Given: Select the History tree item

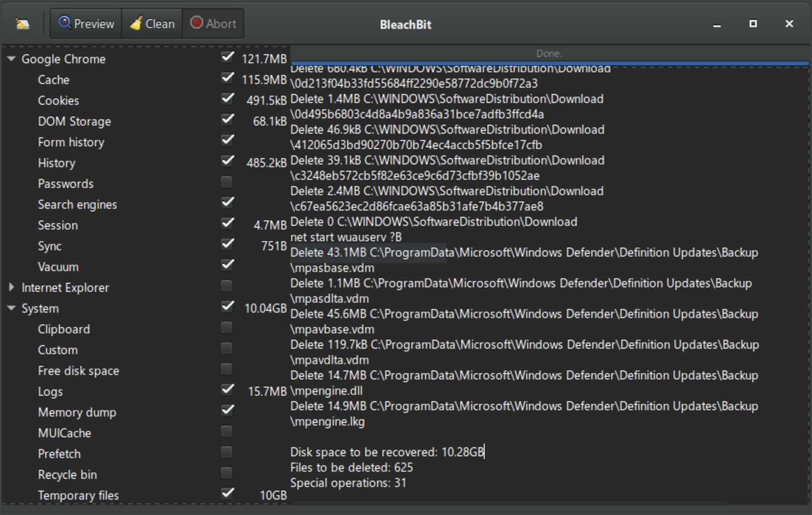Looking at the screenshot, I should pyautogui.click(x=56, y=163).
